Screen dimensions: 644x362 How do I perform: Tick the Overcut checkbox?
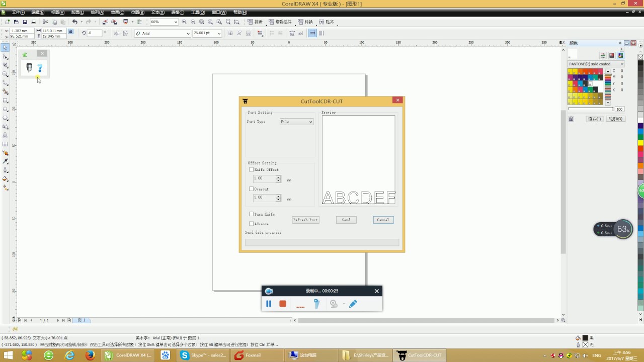coord(252,189)
